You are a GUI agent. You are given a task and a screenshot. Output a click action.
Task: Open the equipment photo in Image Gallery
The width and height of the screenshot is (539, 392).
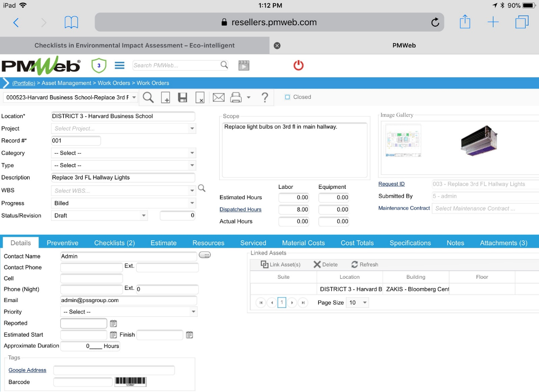coord(479,141)
